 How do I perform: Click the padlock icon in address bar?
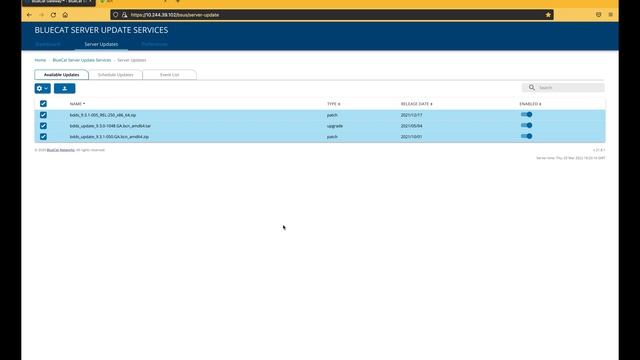pyautogui.click(x=124, y=15)
